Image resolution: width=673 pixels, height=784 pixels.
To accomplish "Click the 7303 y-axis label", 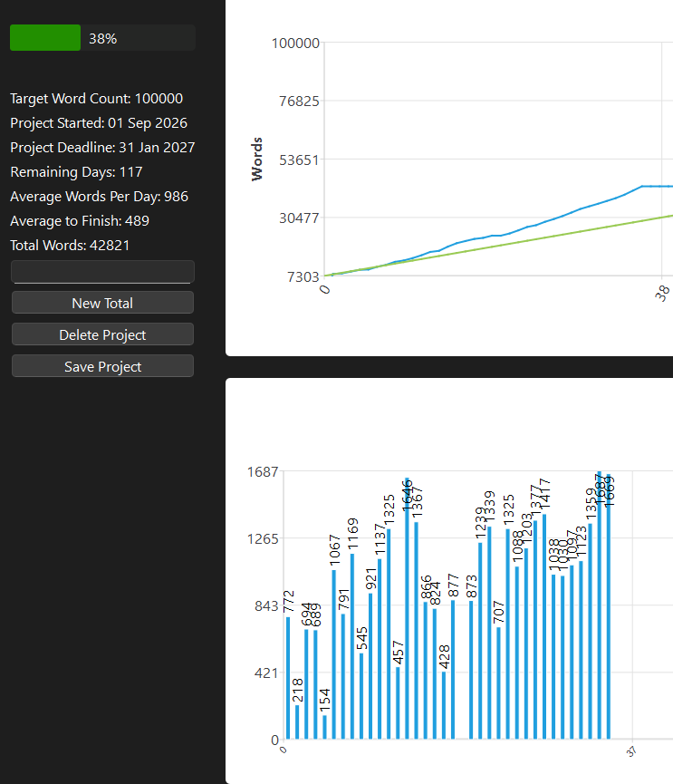I will 303,277.
